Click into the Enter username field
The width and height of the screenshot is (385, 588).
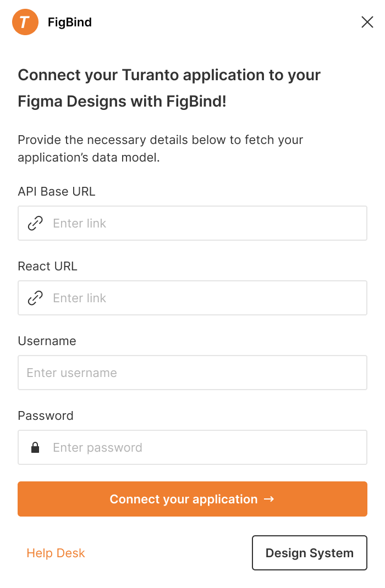(193, 373)
